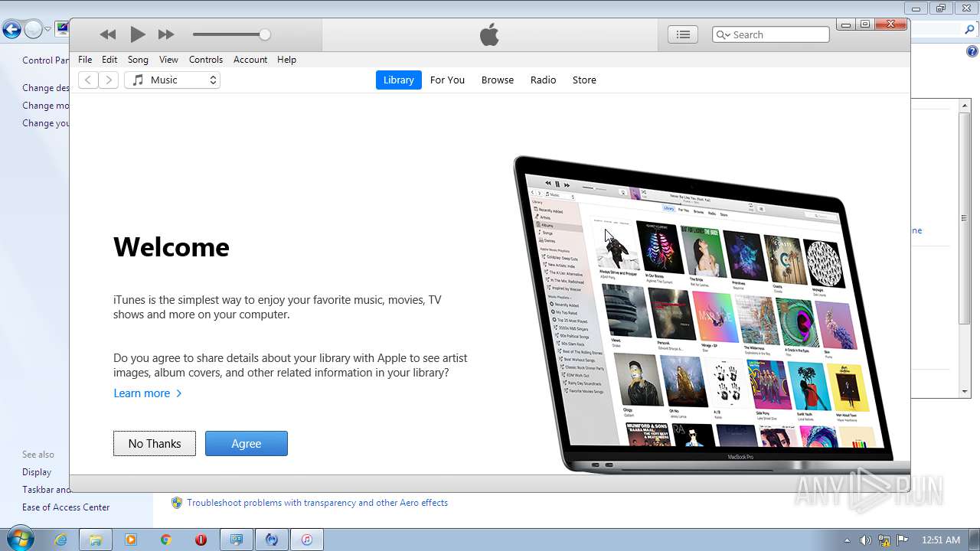
Task: Click the iTunes volume slider knob
Action: (x=265, y=34)
